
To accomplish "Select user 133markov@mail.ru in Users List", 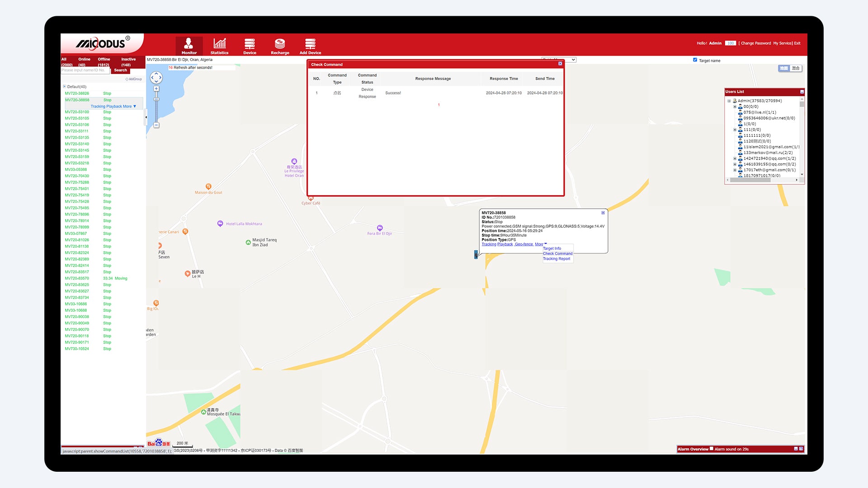I will [768, 153].
